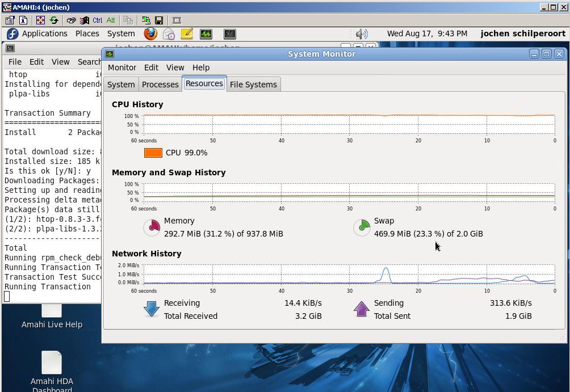570x392 pixels.
Task: Open the View menu in System Monitor
Action: point(175,68)
